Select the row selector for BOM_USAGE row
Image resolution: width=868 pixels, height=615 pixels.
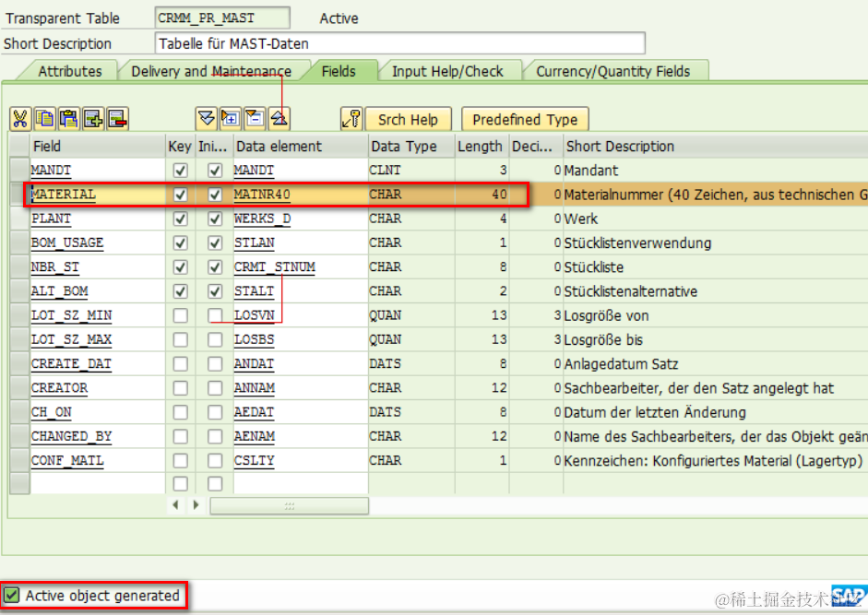[x=20, y=242]
